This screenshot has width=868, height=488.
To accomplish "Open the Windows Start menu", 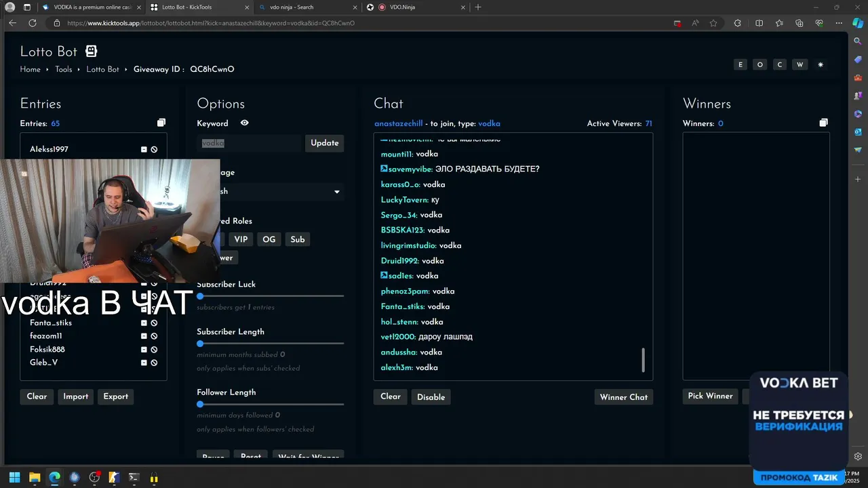I will pyautogui.click(x=14, y=478).
